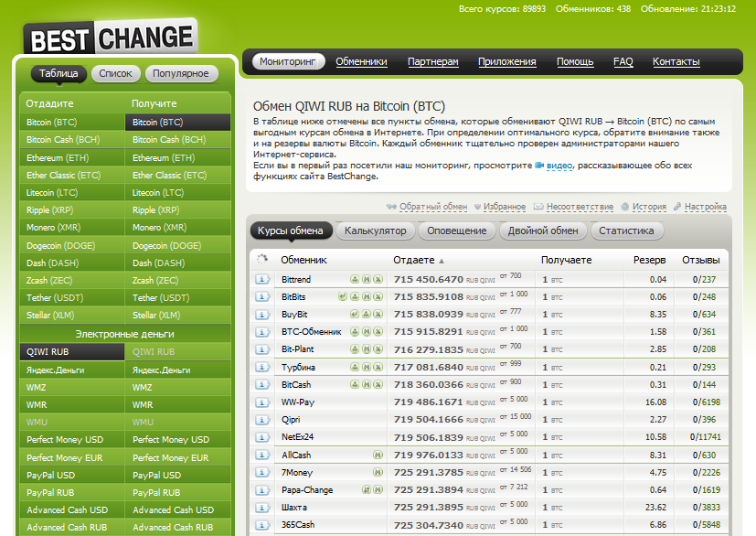
Task: Click the BestChange logo
Action: click(x=111, y=38)
